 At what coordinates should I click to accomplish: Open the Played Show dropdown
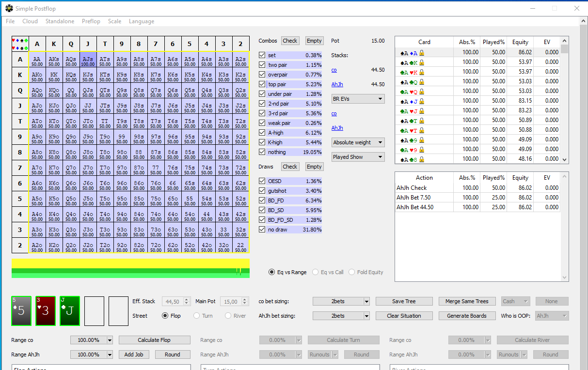[358, 157]
